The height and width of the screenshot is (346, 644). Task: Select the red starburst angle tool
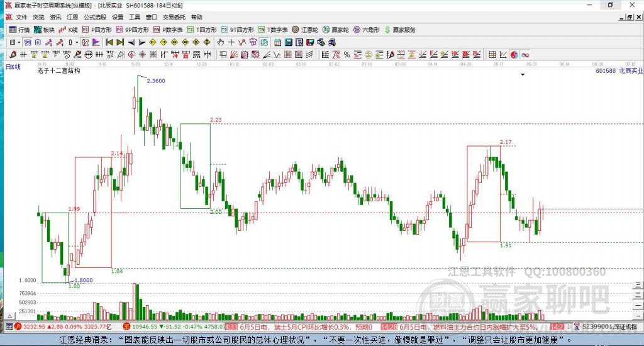click(x=142, y=55)
